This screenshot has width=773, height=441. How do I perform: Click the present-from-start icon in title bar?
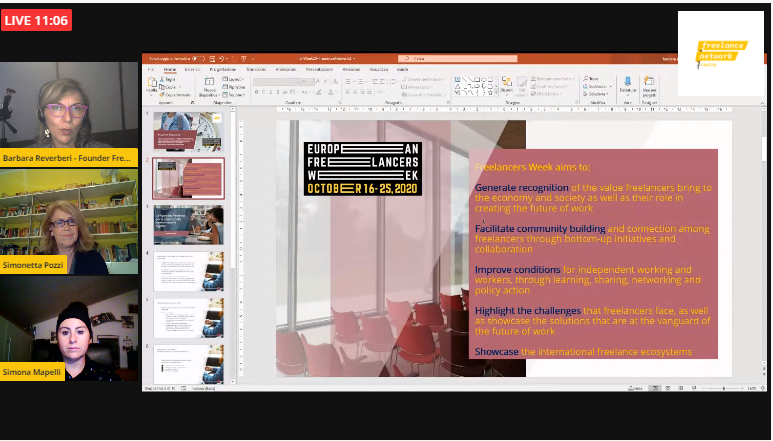tap(244, 59)
